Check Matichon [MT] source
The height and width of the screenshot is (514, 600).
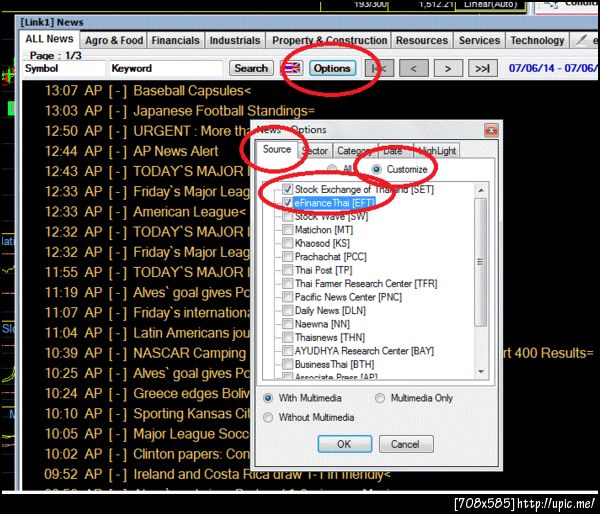[287, 230]
